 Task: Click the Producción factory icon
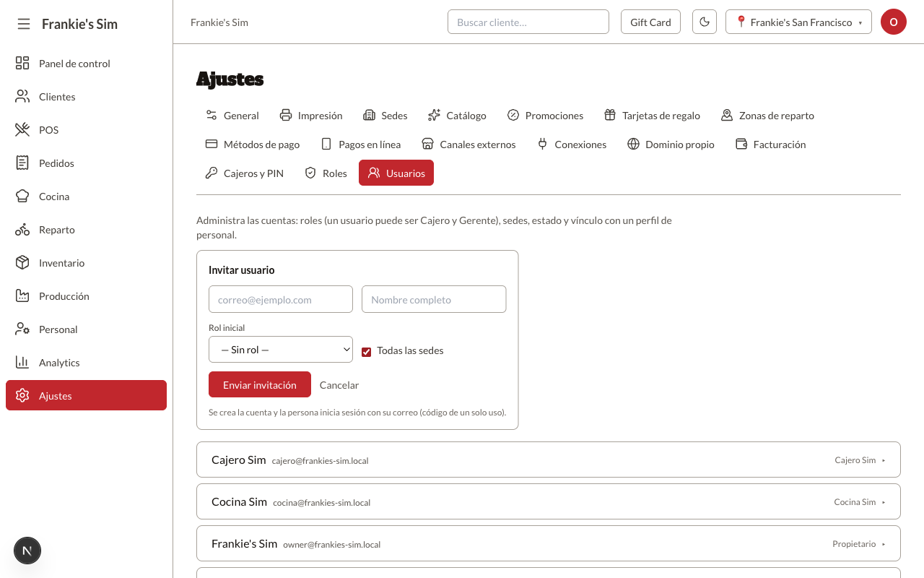pos(22,296)
